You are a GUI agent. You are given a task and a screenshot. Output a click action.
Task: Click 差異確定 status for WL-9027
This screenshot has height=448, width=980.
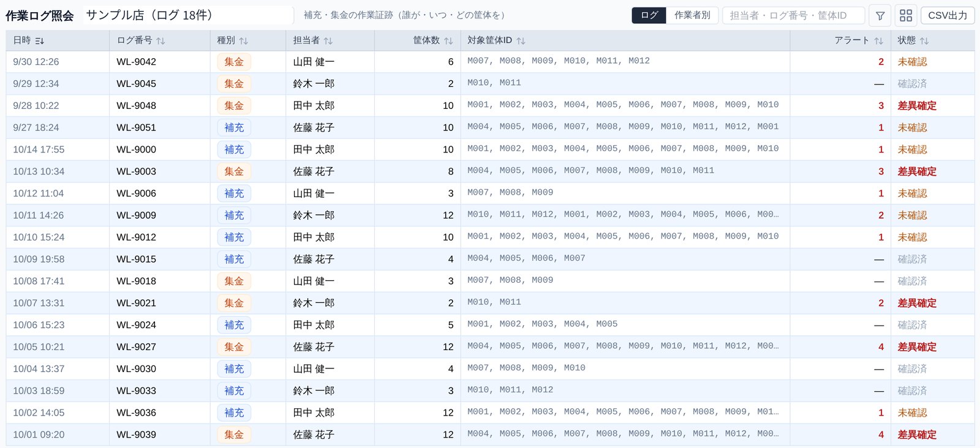point(917,347)
